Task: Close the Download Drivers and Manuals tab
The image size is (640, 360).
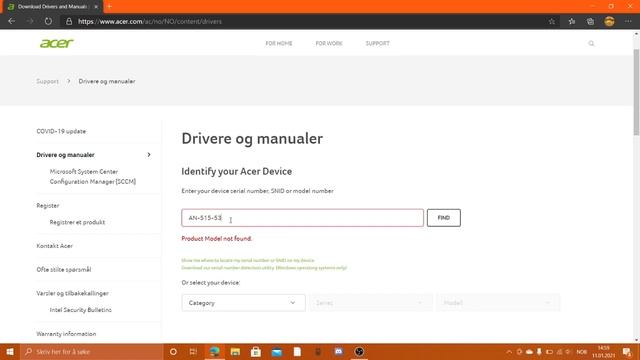Action: tap(96, 7)
